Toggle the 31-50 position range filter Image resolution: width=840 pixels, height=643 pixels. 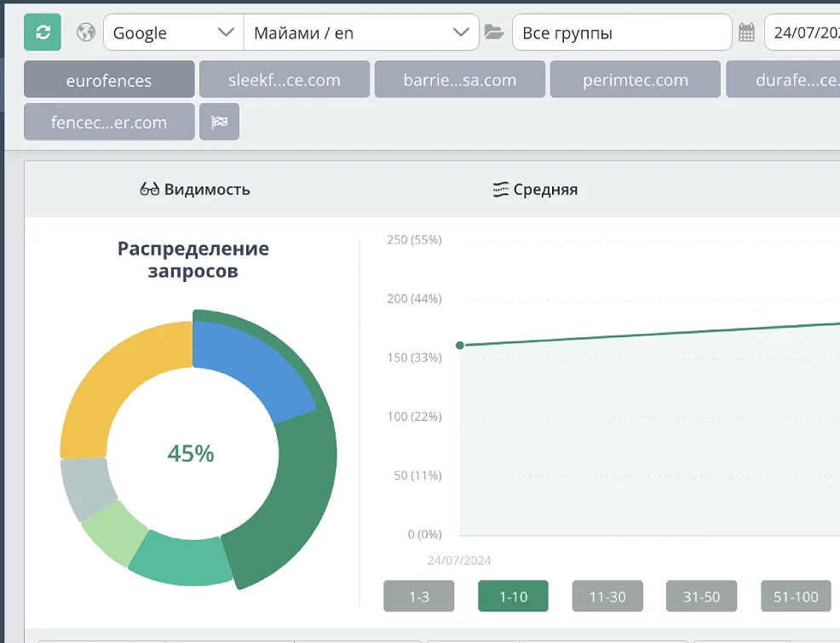[701, 597]
